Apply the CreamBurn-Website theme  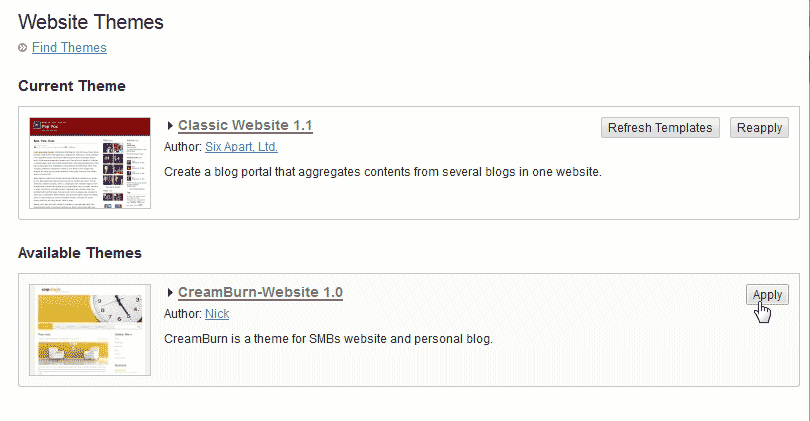pos(767,294)
